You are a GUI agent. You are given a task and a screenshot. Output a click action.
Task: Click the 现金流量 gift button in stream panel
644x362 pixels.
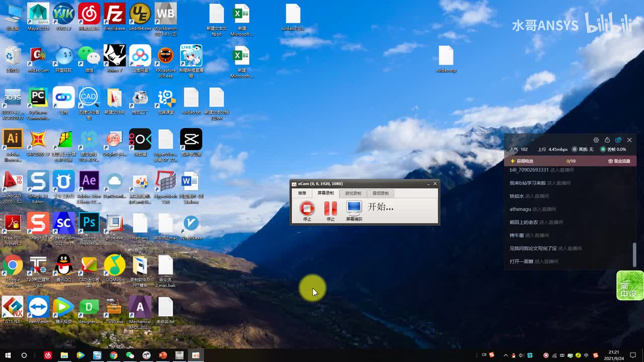(619, 161)
